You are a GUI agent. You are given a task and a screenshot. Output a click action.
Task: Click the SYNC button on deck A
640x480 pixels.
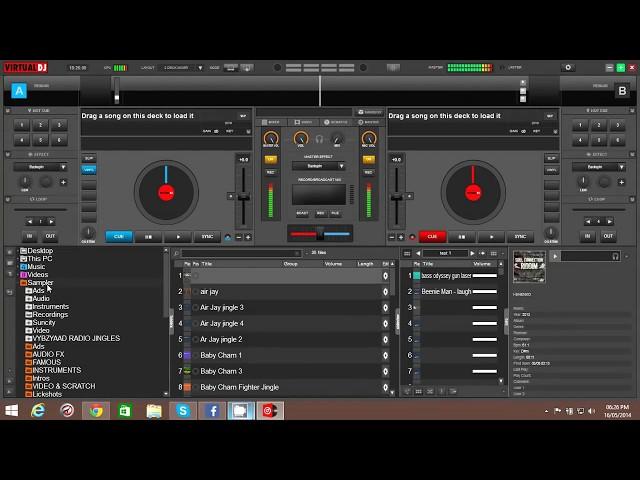pyautogui.click(x=207, y=237)
